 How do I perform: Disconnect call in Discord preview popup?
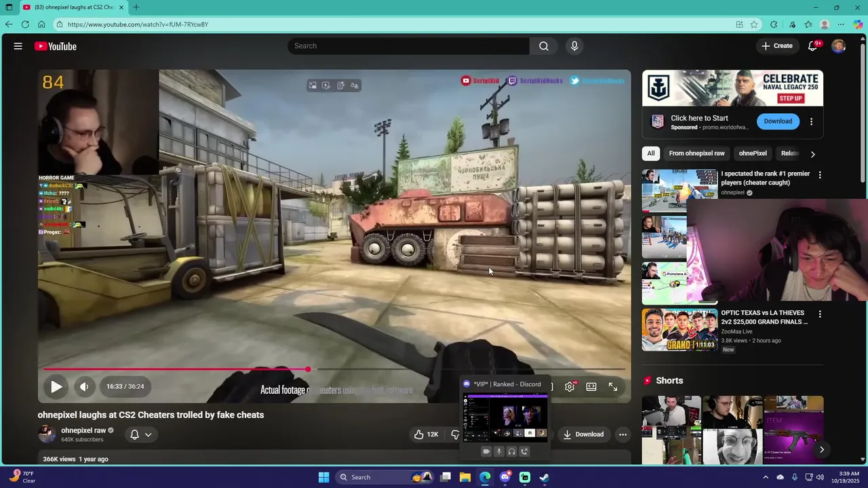[524, 451]
